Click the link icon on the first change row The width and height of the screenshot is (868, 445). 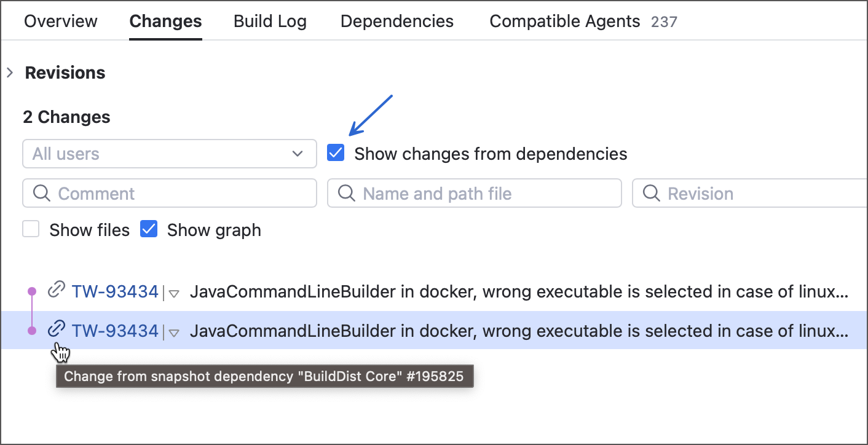56,290
